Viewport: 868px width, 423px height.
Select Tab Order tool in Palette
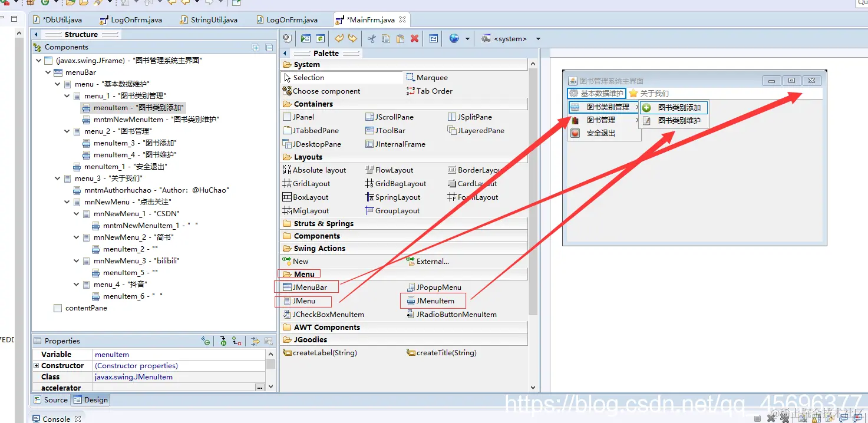[x=430, y=91]
